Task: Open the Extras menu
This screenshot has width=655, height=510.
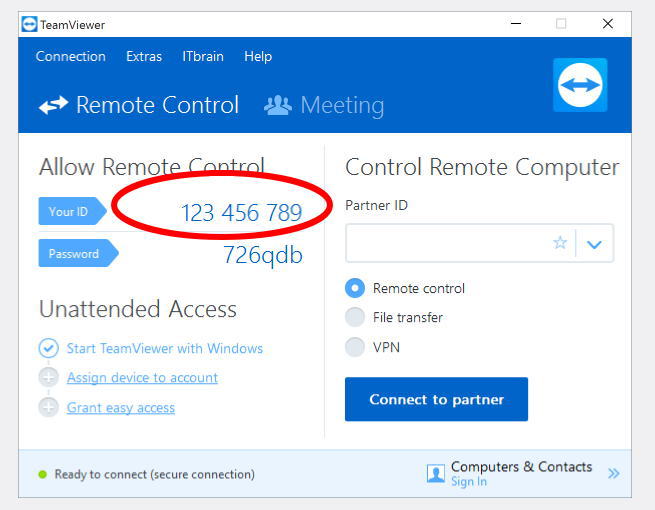Action: pos(144,56)
